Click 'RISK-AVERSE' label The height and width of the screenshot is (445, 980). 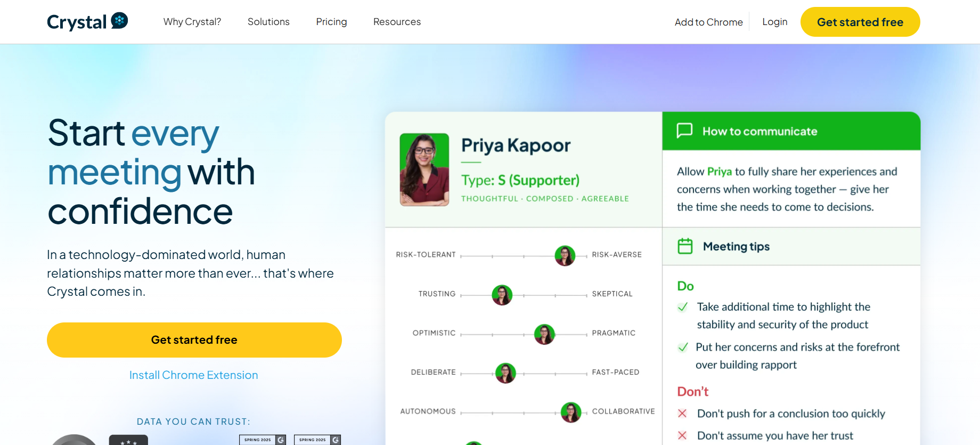click(x=617, y=255)
